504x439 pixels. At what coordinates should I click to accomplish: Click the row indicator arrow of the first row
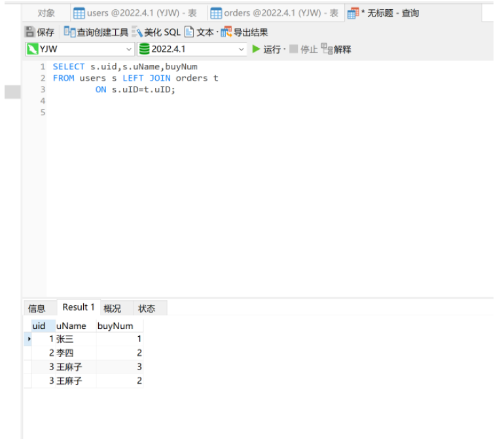tap(29, 339)
